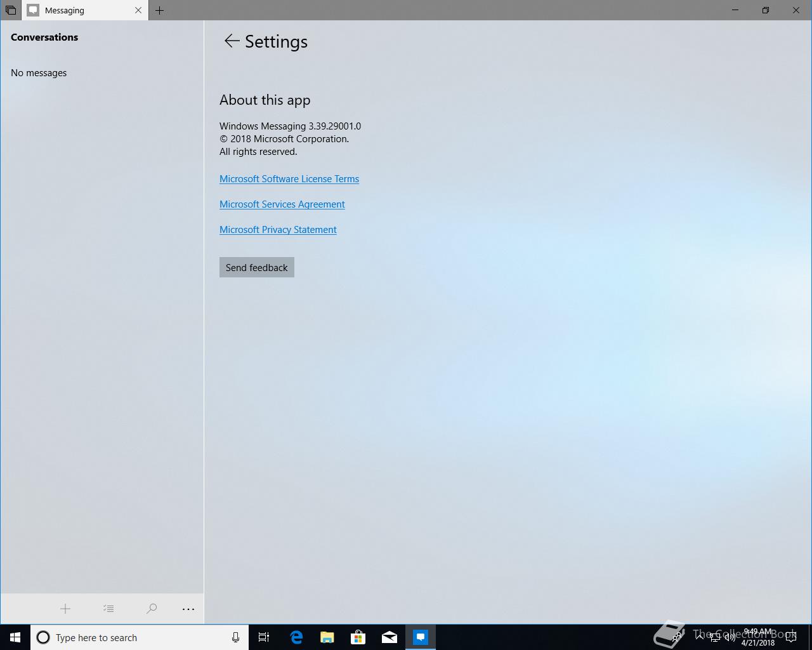Click the Cortana circle icon

(x=43, y=637)
